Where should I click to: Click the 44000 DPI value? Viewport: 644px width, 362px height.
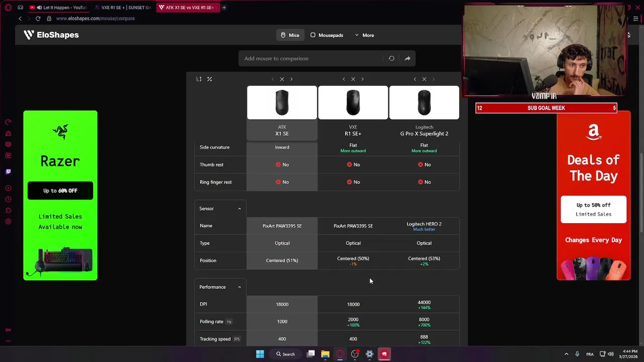click(x=424, y=302)
